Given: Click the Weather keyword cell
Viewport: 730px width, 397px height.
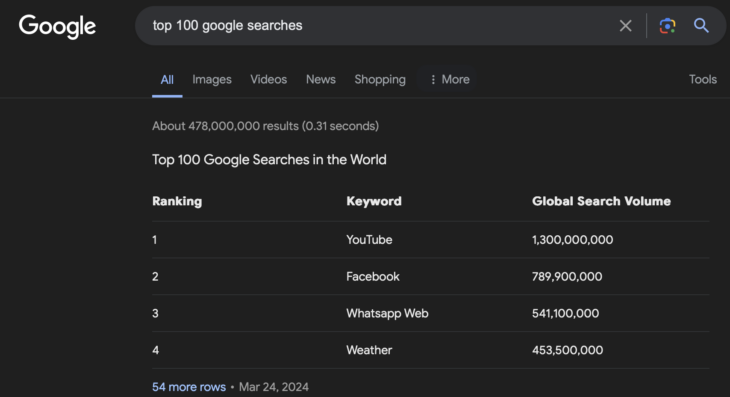Looking at the screenshot, I should click(x=369, y=350).
